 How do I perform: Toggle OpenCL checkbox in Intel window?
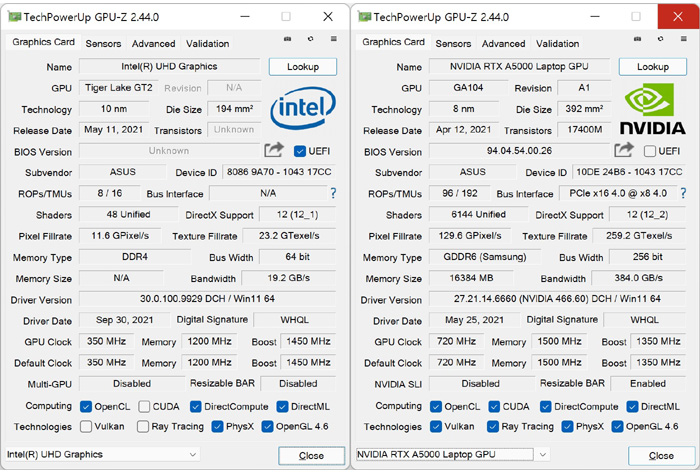[86, 407]
